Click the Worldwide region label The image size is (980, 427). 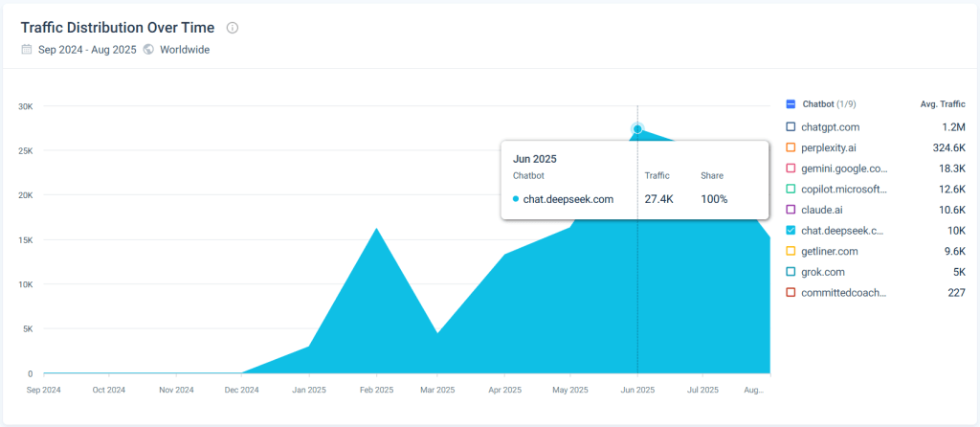[185, 50]
